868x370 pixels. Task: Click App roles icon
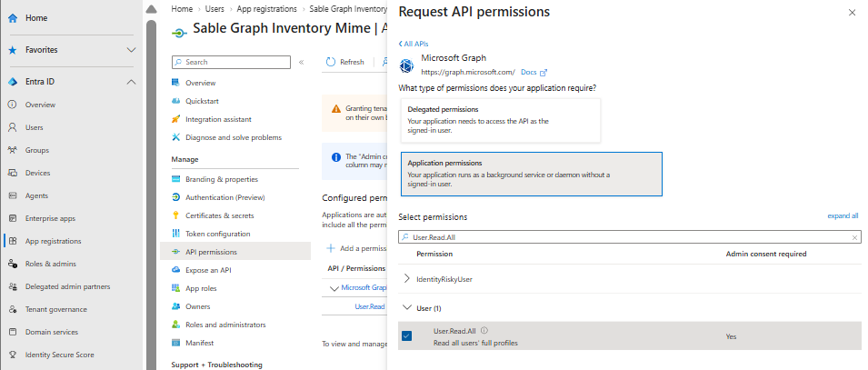tap(176, 288)
